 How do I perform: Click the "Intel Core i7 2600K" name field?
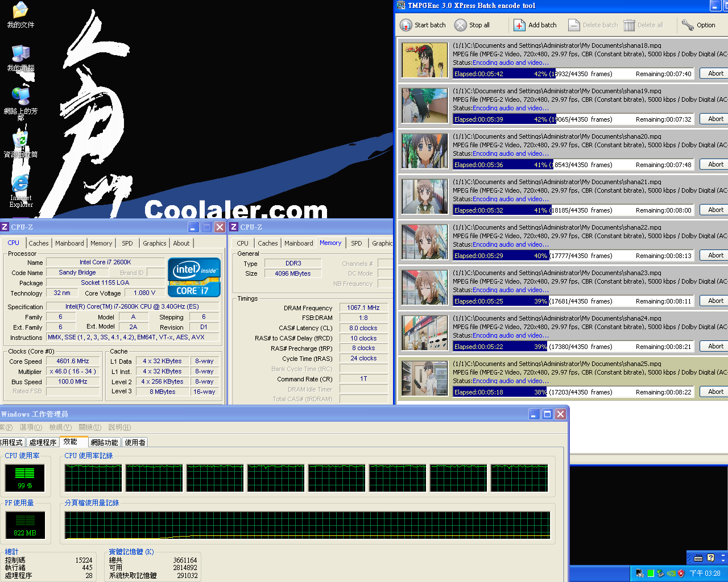tap(105, 262)
